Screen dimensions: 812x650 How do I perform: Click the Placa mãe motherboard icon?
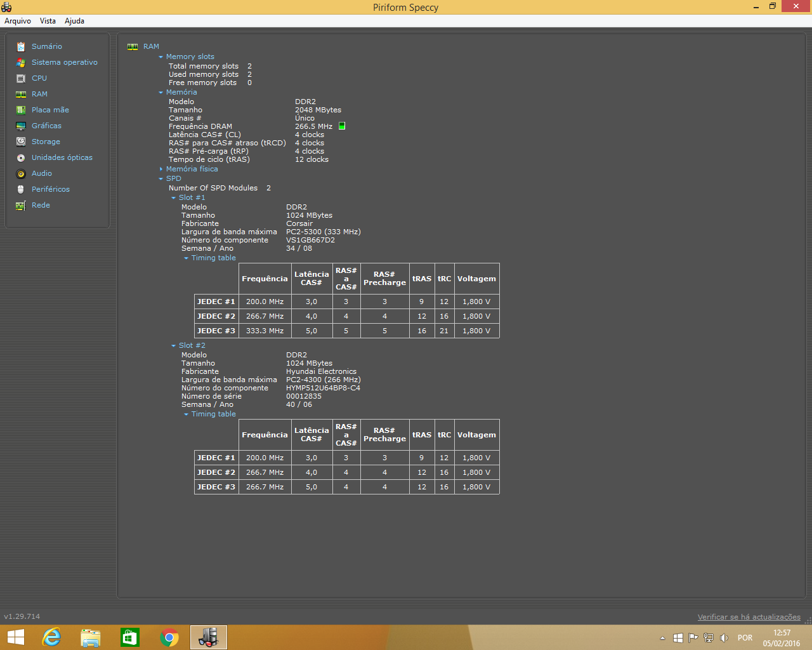(21, 110)
